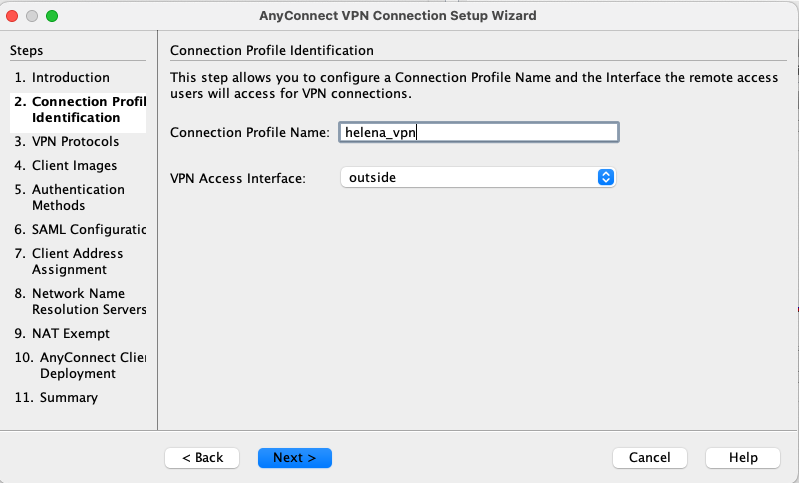Image resolution: width=799 pixels, height=483 pixels.
Task: Jump to the Summary step
Action: tap(68, 397)
